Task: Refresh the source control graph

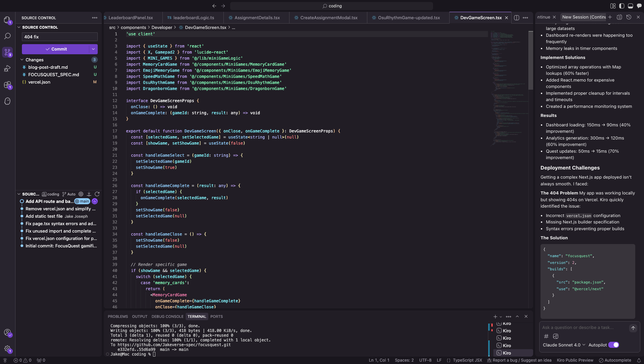Action: pos(97,194)
